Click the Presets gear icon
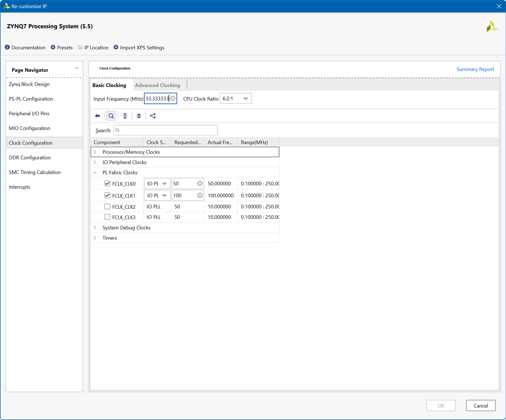This screenshot has height=420, width=506. (53, 47)
